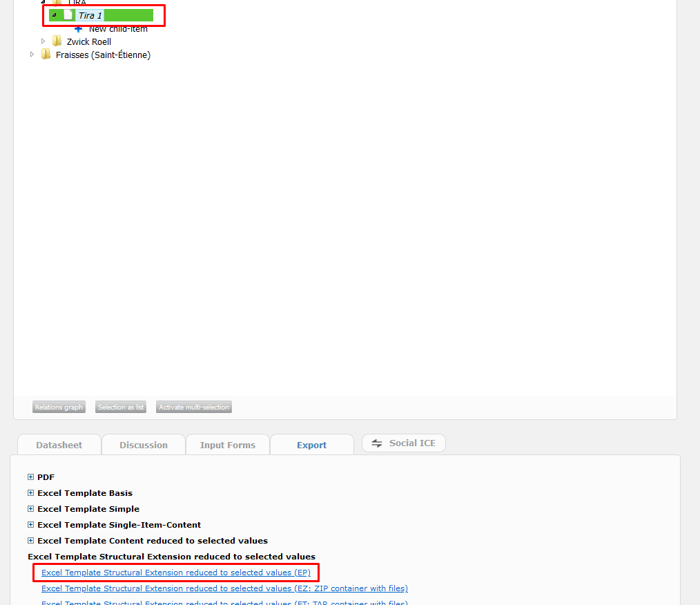Expand the Excel Template Simple section
The image size is (700, 605).
(x=30, y=509)
